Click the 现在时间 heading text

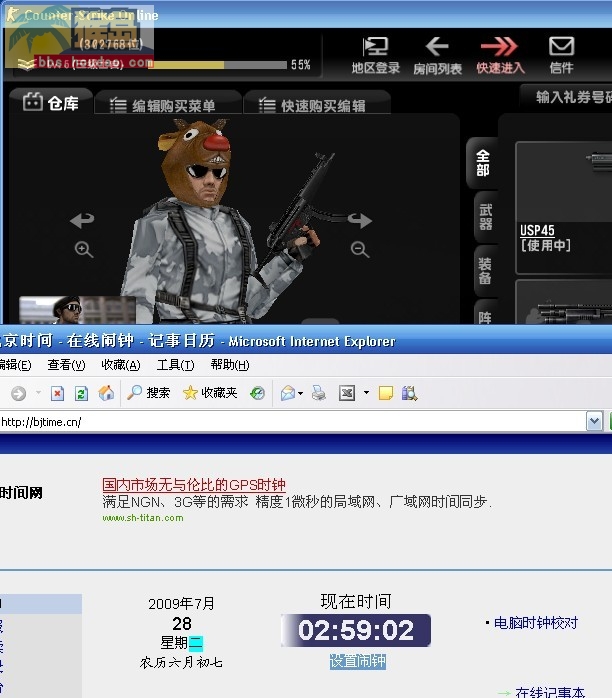356,601
